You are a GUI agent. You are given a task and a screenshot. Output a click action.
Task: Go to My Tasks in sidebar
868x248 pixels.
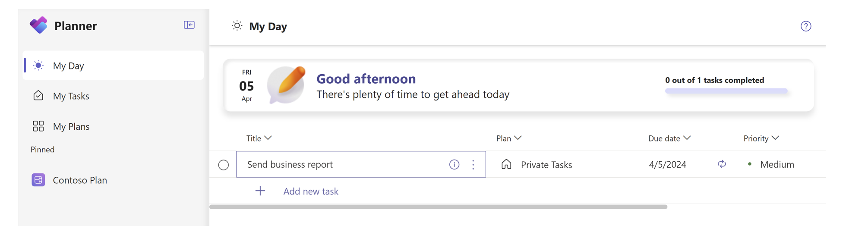(113, 96)
